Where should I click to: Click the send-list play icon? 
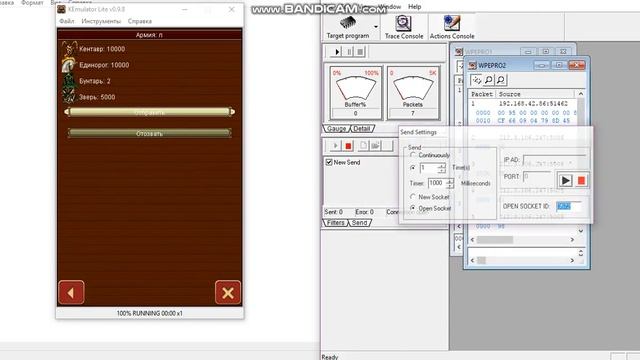click(336, 146)
